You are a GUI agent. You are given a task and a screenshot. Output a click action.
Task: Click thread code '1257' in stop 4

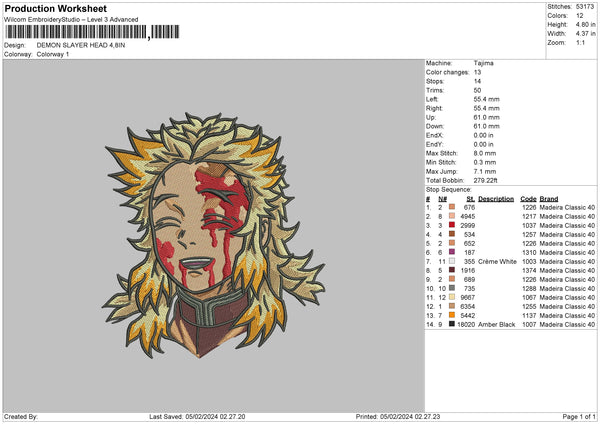pos(529,234)
